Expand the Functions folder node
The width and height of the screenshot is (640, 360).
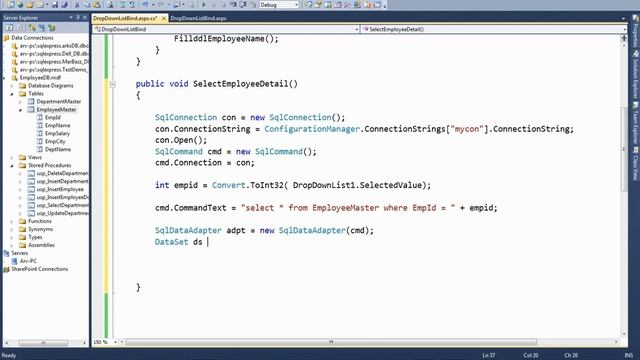[12, 221]
